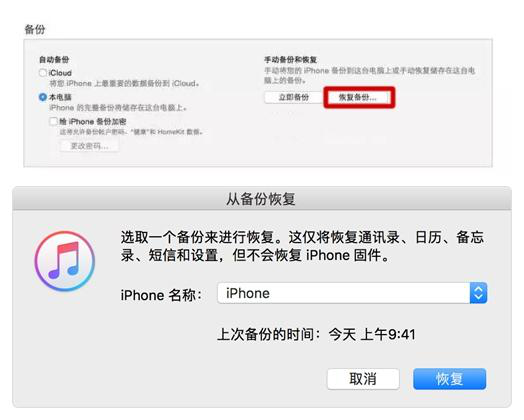Click the 本电脑 option description text
The height and width of the screenshot is (420, 524).
[x=118, y=108]
